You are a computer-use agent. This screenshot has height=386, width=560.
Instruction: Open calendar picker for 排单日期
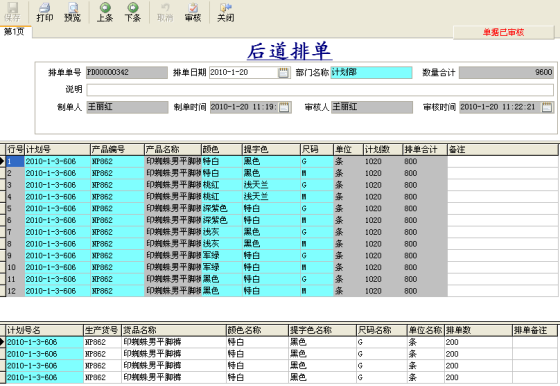point(283,72)
